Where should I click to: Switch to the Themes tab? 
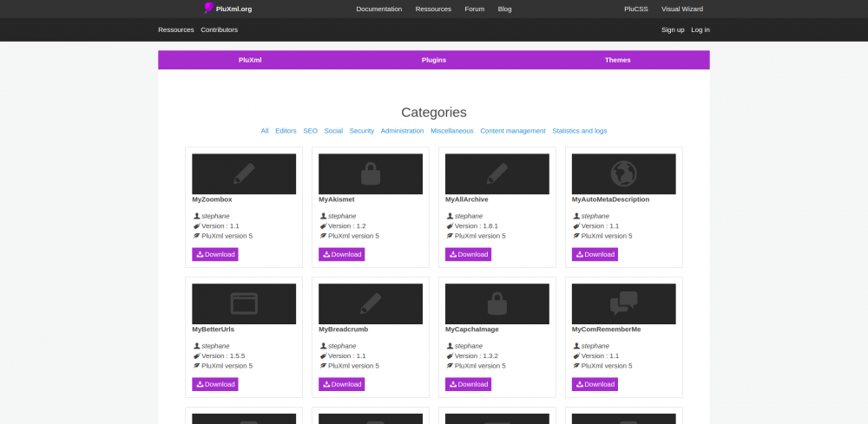click(618, 60)
